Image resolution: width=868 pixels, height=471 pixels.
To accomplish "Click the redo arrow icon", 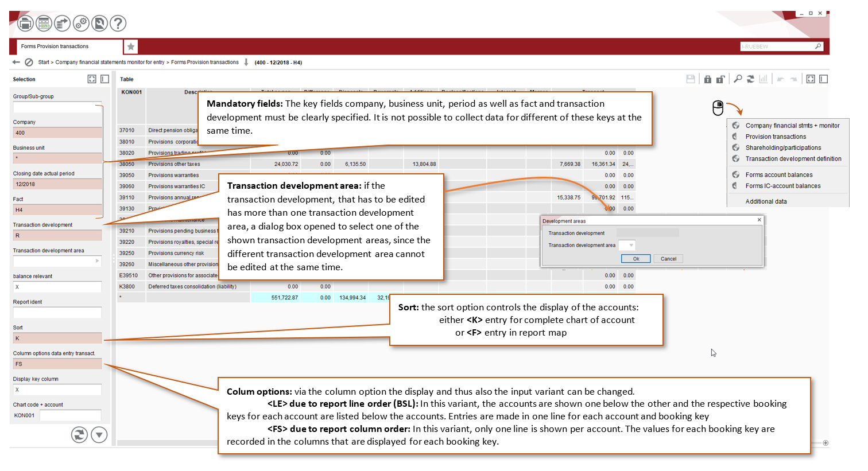I will pyautogui.click(x=793, y=79).
